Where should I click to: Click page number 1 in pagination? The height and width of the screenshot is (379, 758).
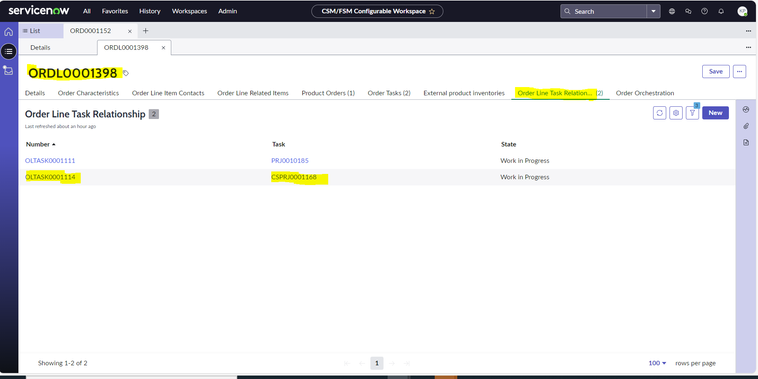click(377, 363)
